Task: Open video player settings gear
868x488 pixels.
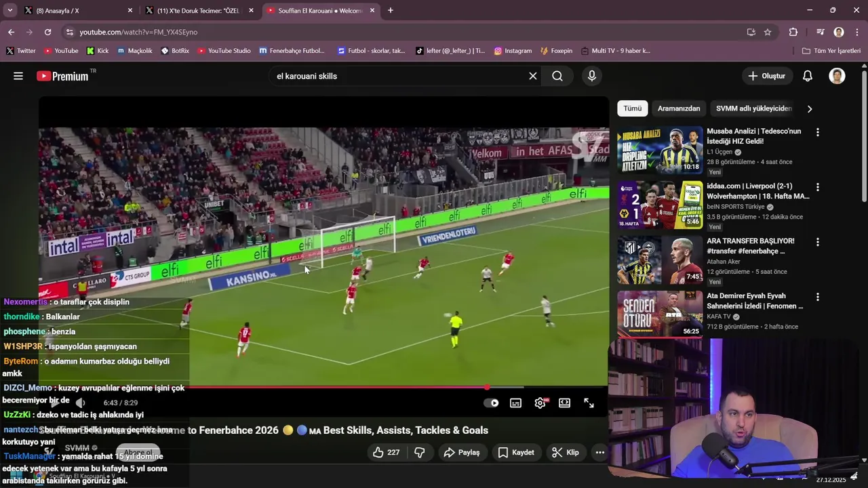Action: click(540, 403)
